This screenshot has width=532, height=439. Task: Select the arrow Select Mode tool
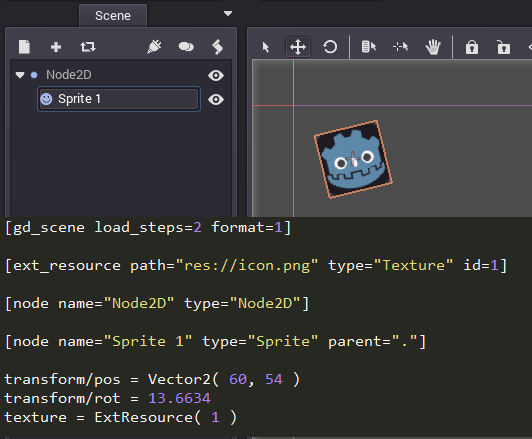coord(266,47)
